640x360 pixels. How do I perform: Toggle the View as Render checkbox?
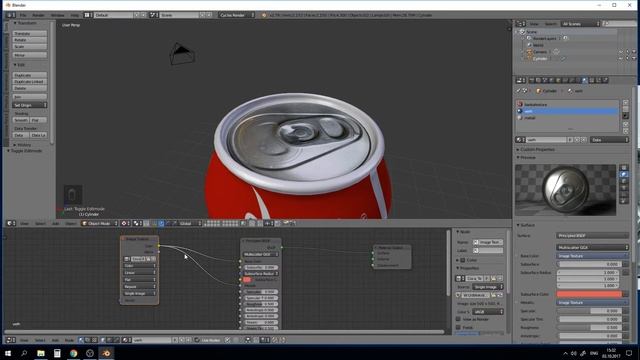pyautogui.click(x=458, y=319)
